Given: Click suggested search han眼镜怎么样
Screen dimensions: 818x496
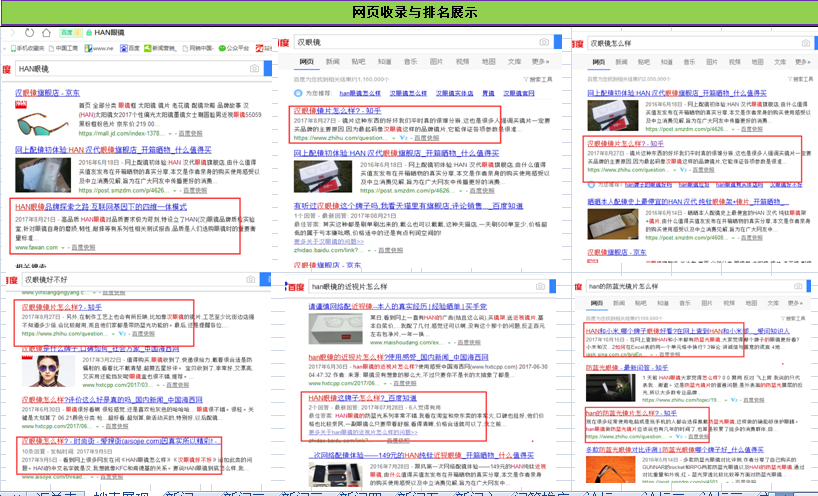Looking at the screenshot, I should 360,93.
